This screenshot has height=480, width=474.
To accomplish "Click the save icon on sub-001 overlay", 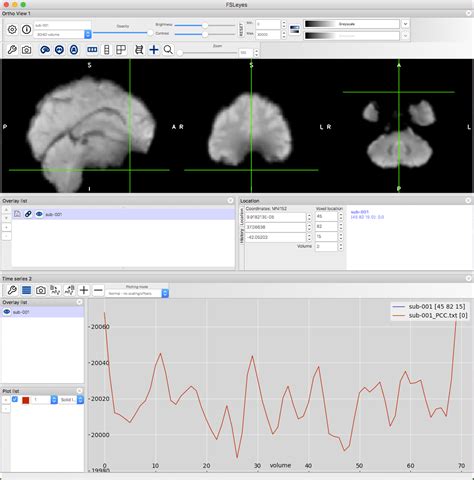I will (x=17, y=214).
